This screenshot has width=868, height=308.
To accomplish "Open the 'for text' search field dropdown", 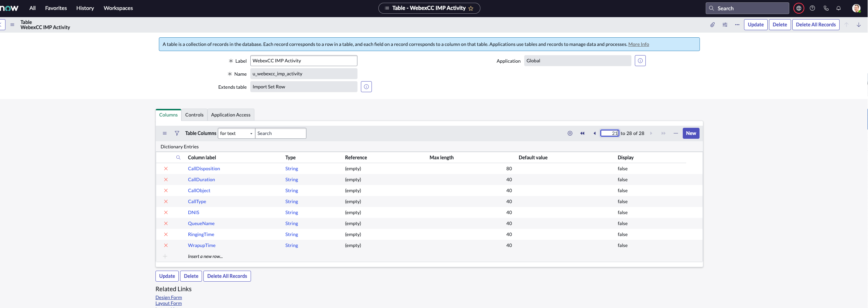I will [236, 133].
